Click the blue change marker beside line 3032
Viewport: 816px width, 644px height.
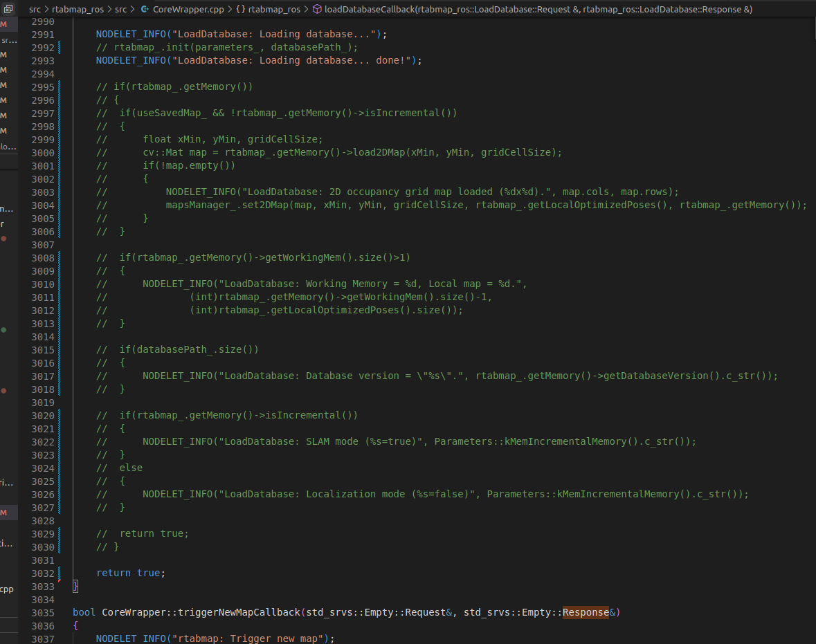pos(60,573)
